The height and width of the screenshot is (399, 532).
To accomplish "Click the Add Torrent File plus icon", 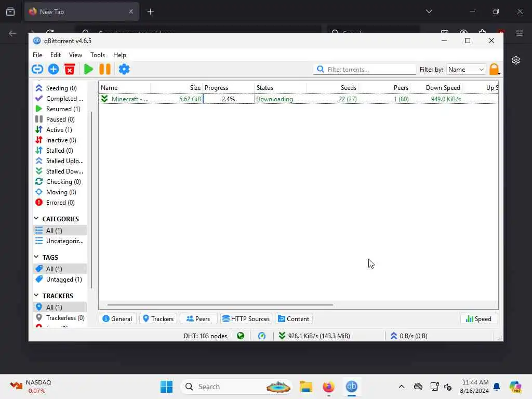I will [x=54, y=69].
